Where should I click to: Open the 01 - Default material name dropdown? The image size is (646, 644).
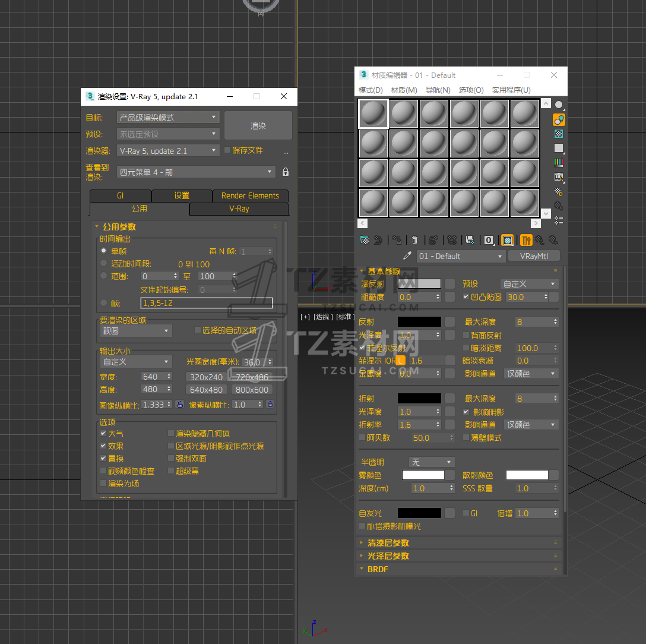click(x=461, y=256)
